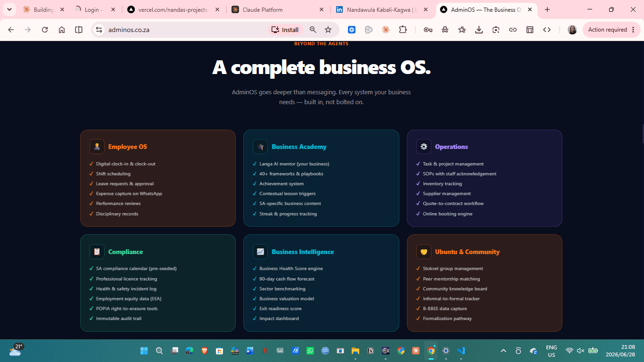Click the Ubuntu & Community heading
This screenshot has width=644, height=362.
[467, 252]
